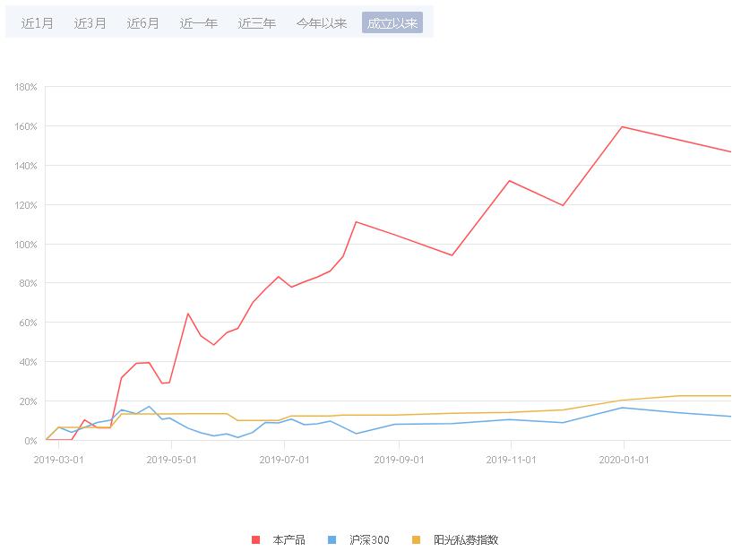
Task: Click the 2019-09-01 x-axis date label
Action: [x=398, y=459]
